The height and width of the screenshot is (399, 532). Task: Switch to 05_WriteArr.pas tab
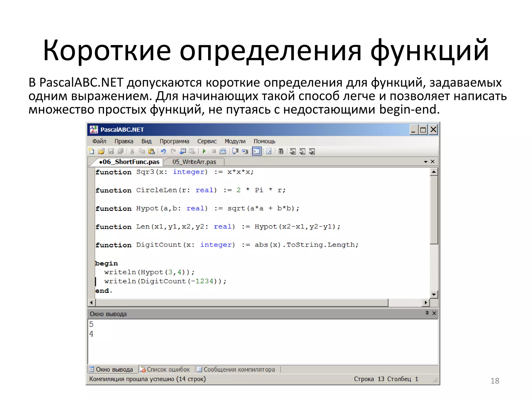[x=194, y=162]
